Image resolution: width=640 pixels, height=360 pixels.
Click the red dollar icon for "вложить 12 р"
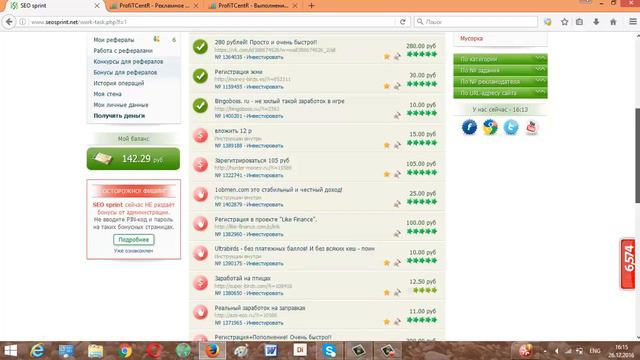[200, 135]
